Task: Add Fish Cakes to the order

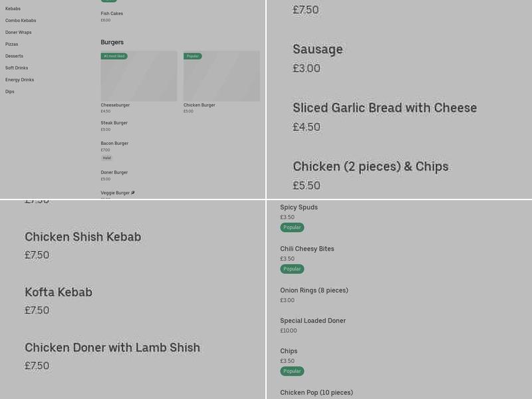Action: pos(111,13)
